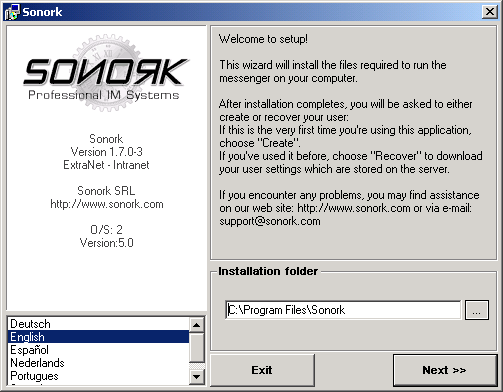Click the Version 1.7.0-3 label

106,152
